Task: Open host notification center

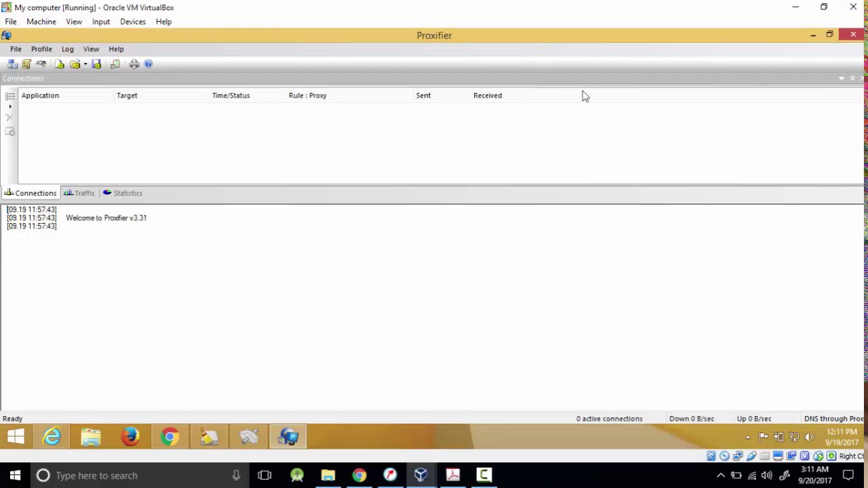Action: 848,476
